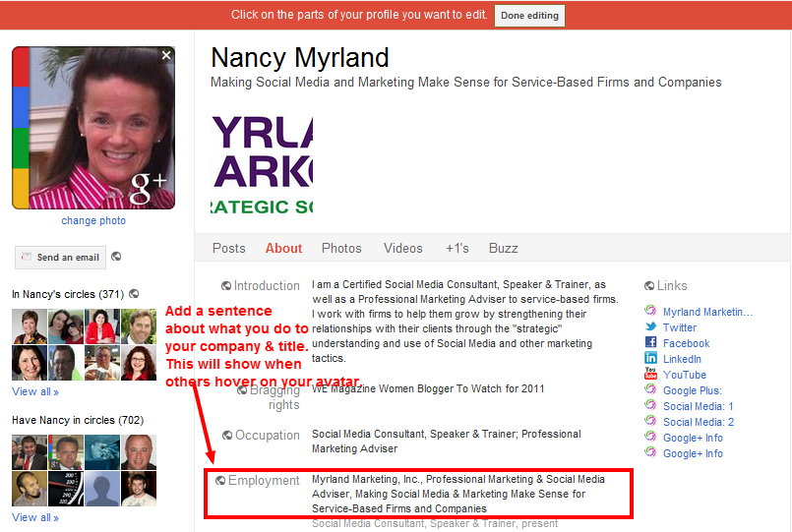Image resolution: width=792 pixels, height=532 pixels.
Task: Click the globe icon next to Occupation
Action: click(226, 436)
